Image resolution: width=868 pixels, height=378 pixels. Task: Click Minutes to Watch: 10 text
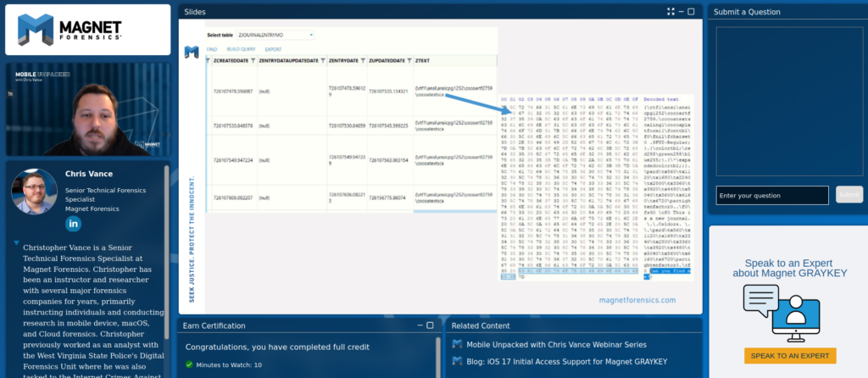[x=229, y=364]
